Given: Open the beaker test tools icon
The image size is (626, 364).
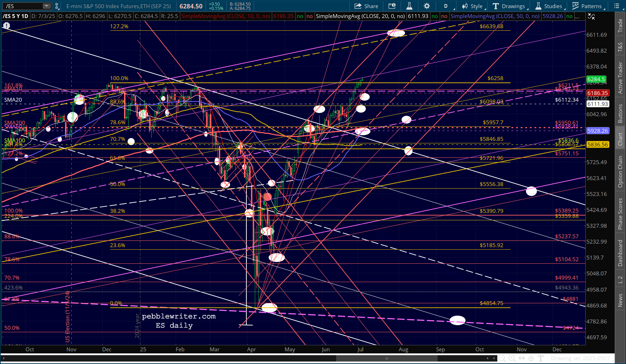Looking at the screenshot, I should coord(409,6).
